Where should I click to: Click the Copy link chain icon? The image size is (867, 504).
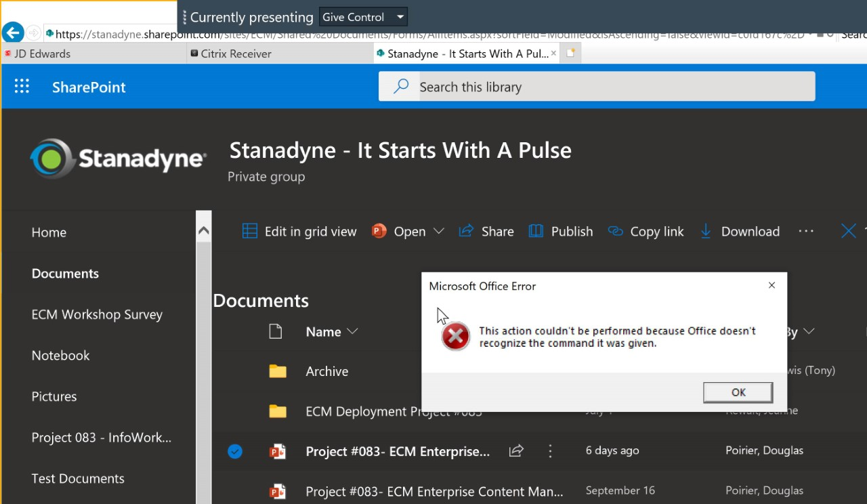click(615, 231)
